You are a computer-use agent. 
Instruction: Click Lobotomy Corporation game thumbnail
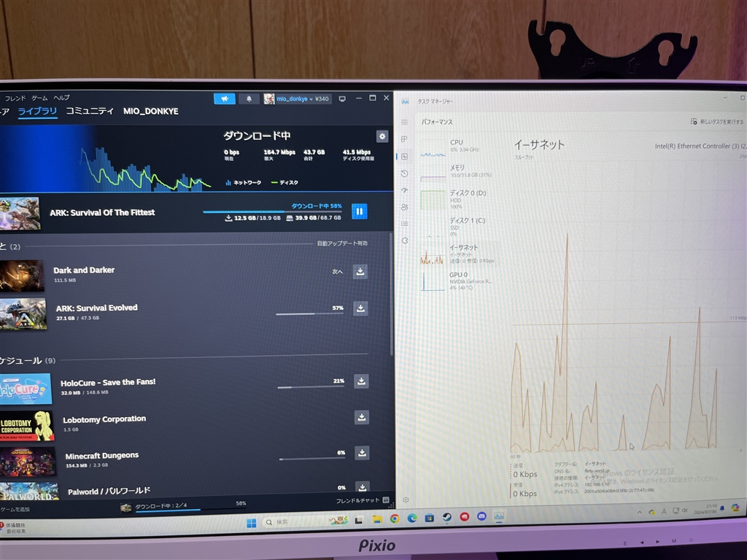pyautogui.click(x=26, y=425)
